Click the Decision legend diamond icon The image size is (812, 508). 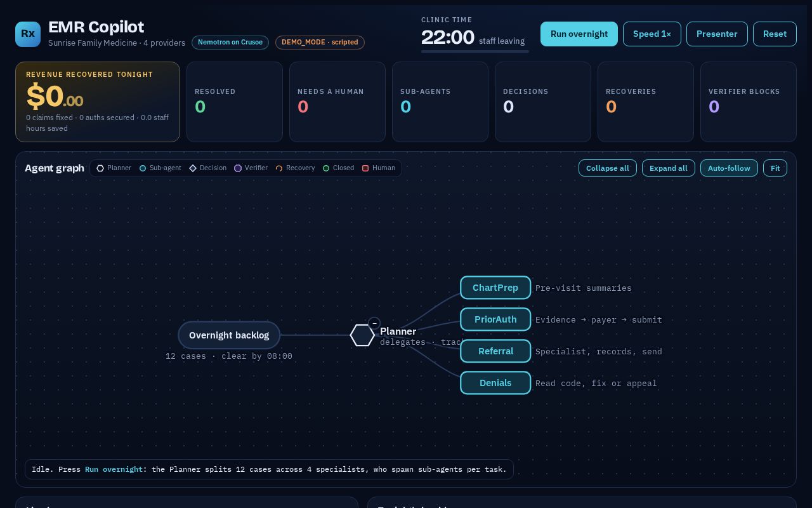pos(193,168)
